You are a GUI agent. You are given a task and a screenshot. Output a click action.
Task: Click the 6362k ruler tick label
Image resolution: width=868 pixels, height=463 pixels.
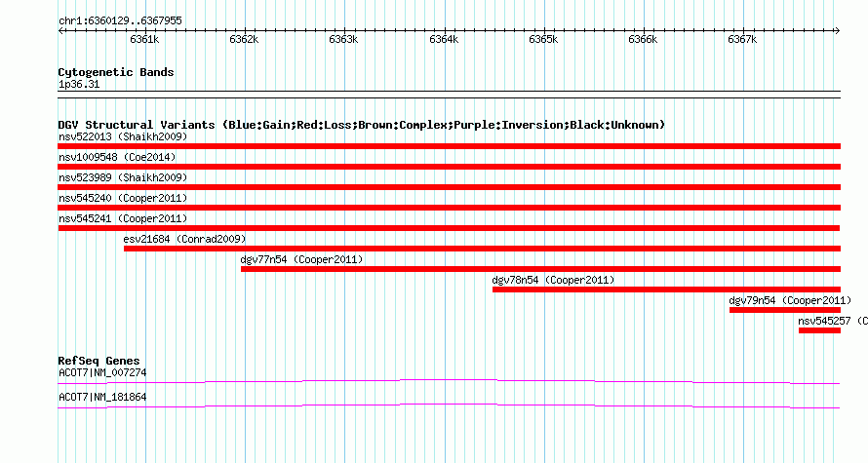tap(244, 40)
